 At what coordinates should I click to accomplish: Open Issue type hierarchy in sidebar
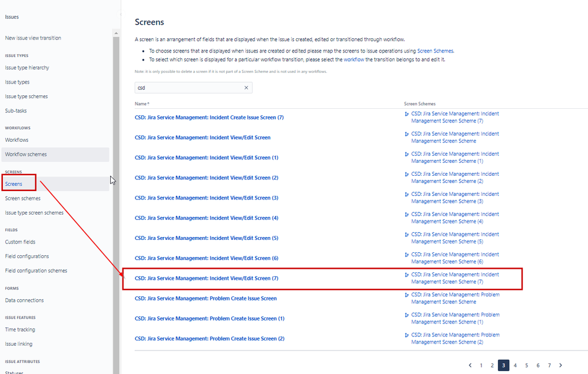pos(27,68)
